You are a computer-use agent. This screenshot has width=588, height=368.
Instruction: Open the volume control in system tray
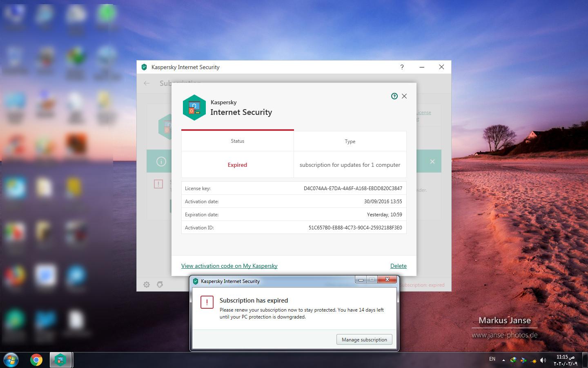pyautogui.click(x=543, y=360)
